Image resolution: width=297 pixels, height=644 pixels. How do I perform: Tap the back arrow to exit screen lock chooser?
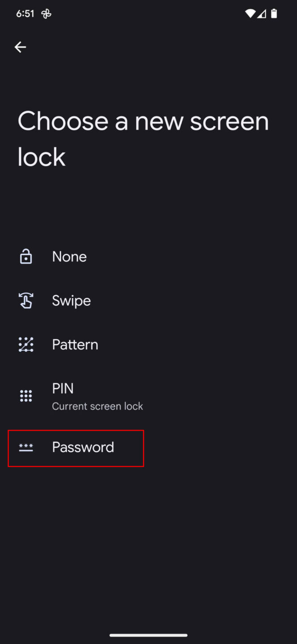coord(21,47)
